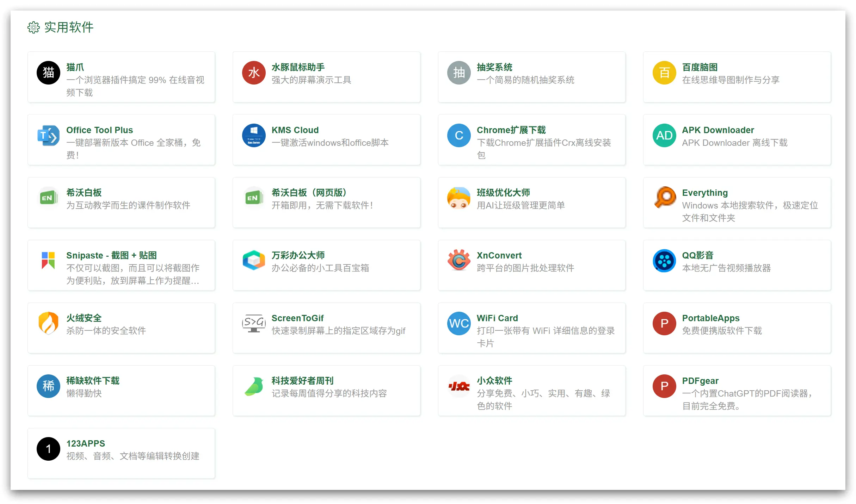Open the 稀缺软件下载 title link

93,381
